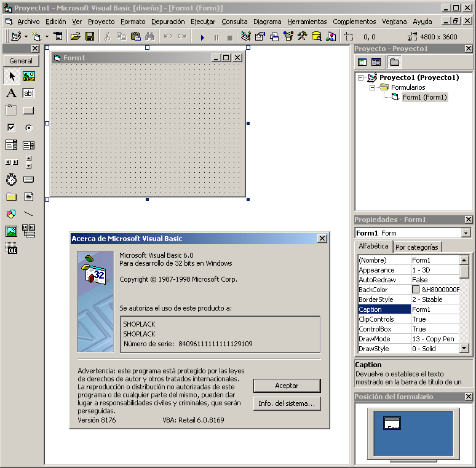Select the Timer control tool

pyautogui.click(x=12, y=180)
